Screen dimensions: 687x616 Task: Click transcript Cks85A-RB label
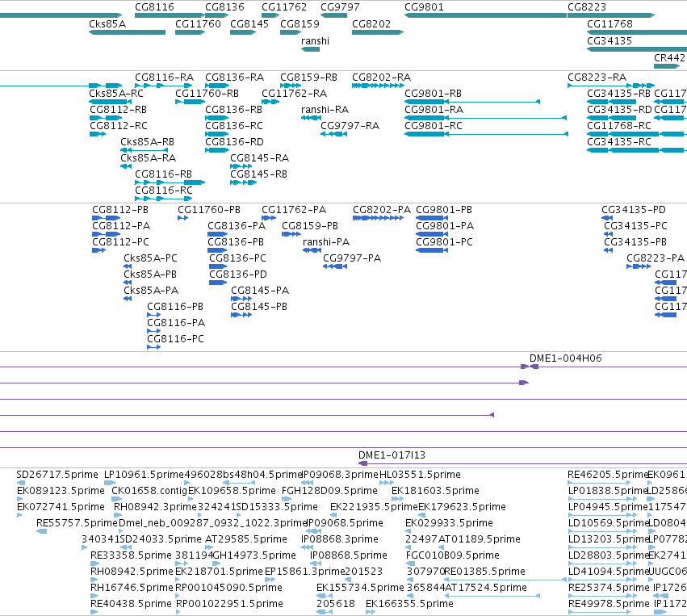(x=147, y=142)
